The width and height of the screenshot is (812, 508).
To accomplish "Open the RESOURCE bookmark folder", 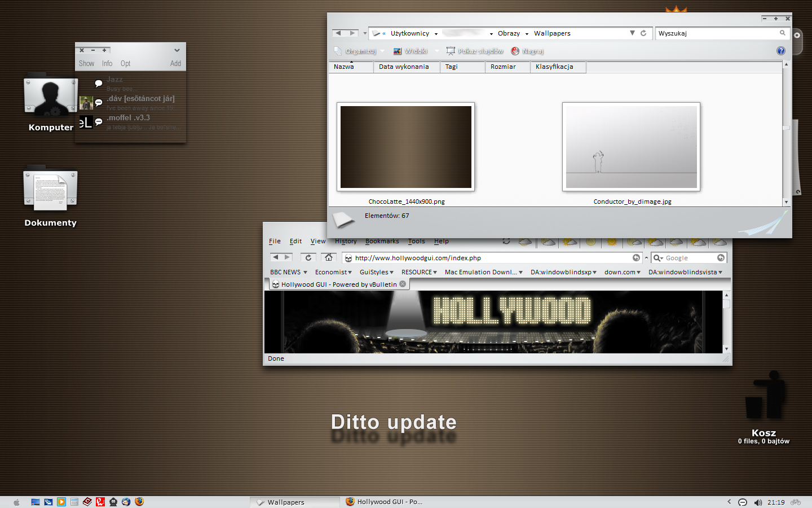I will [419, 272].
